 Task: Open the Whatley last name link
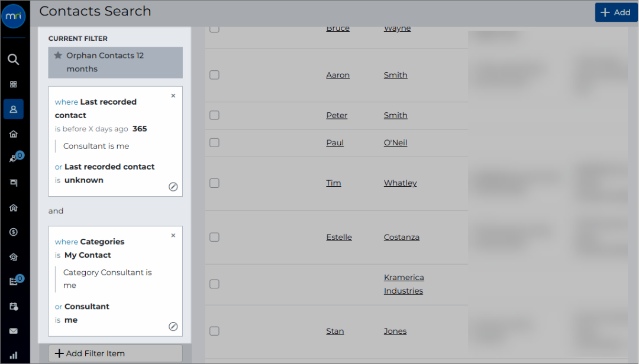coord(400,183)
